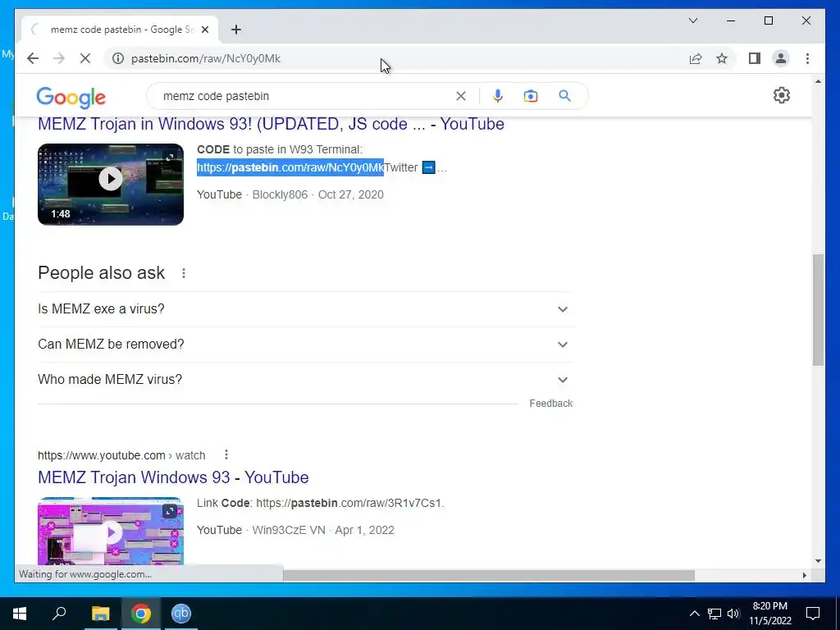Search by voice microphone icon
840x630 pixels.
pos(498,97)
